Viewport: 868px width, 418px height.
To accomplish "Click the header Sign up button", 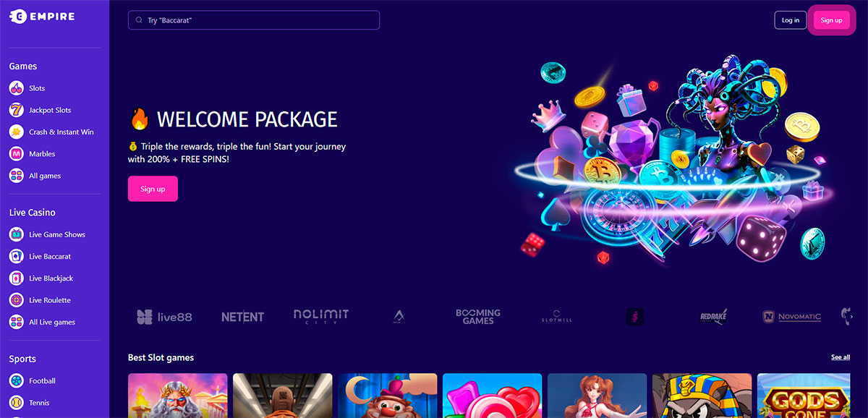I will coord(832,20).
